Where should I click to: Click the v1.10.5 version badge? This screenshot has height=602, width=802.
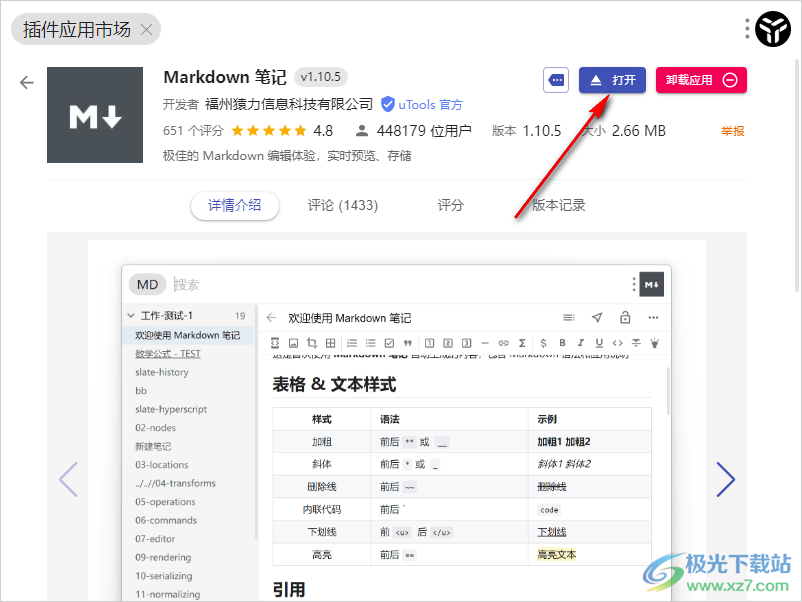point(321,77)
